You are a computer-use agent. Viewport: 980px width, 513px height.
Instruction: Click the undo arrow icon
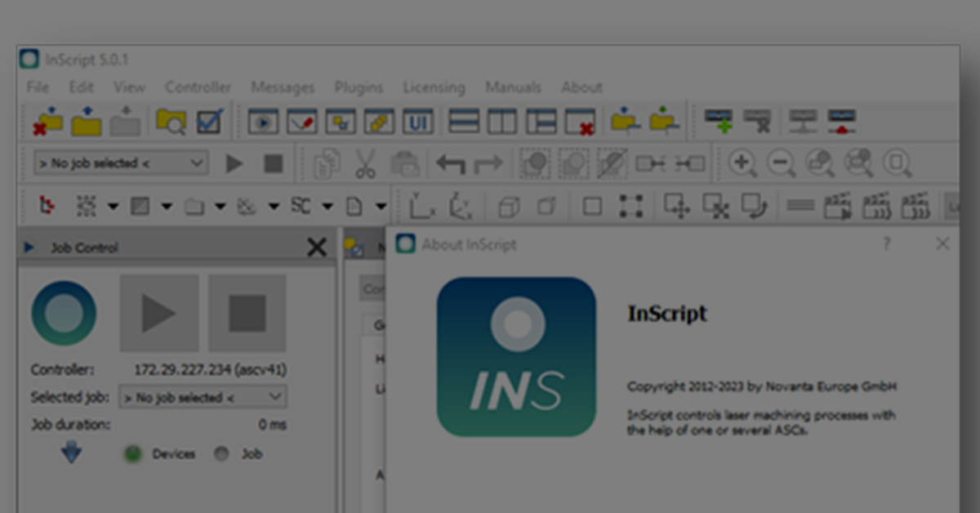click(450, 163)
